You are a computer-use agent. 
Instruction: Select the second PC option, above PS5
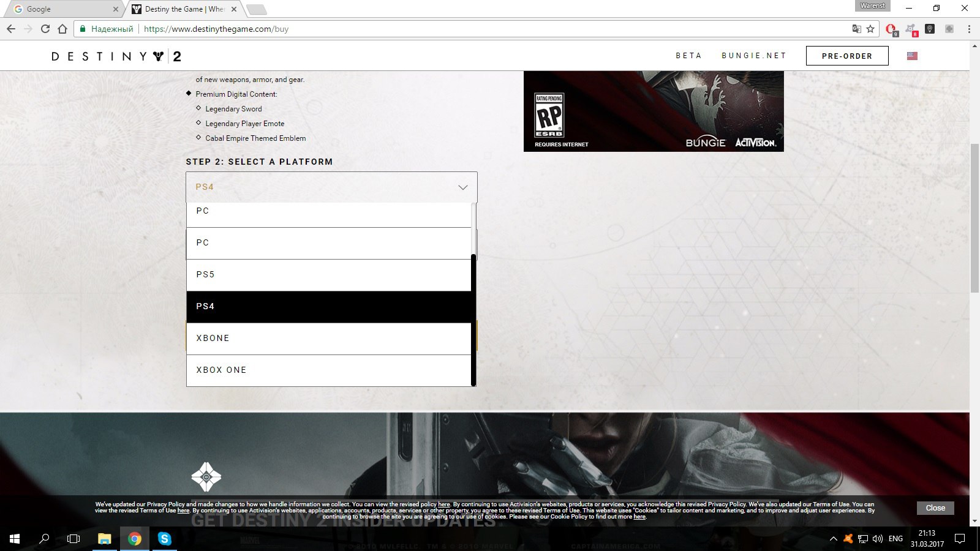[329, 243]
